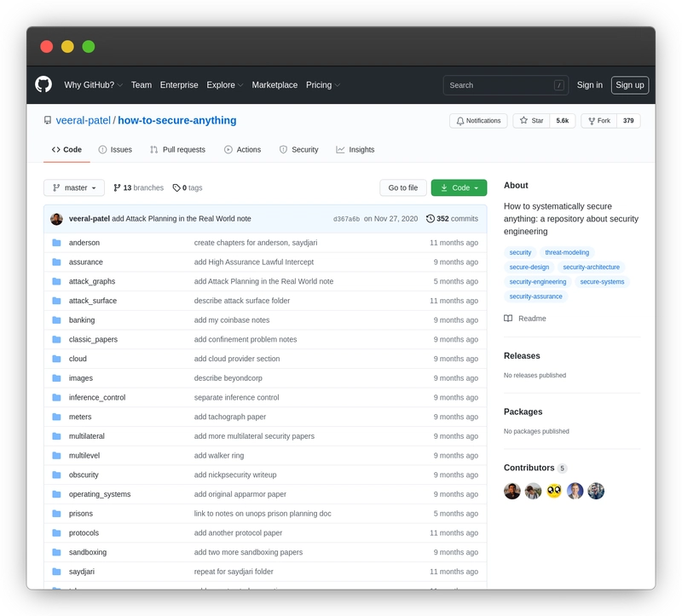Screen dimensions: 682x616
Task: Click the Sign up button
Action: point(629,84)
